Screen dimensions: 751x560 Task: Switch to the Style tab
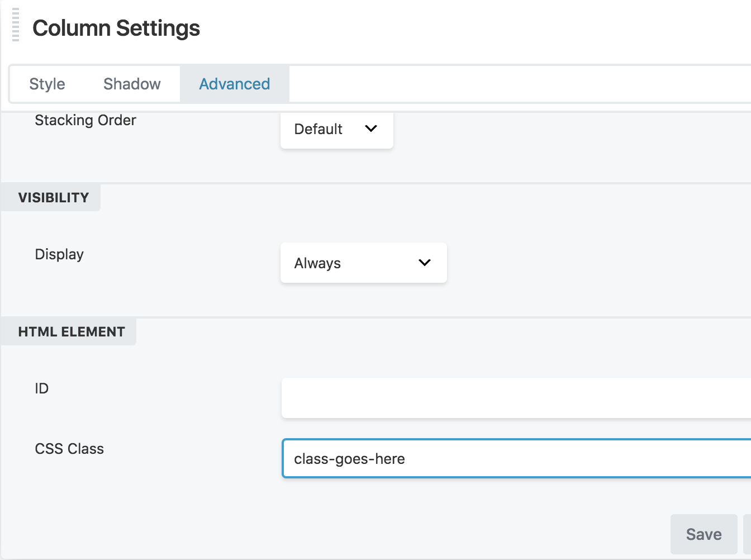(x=47, y=84)
